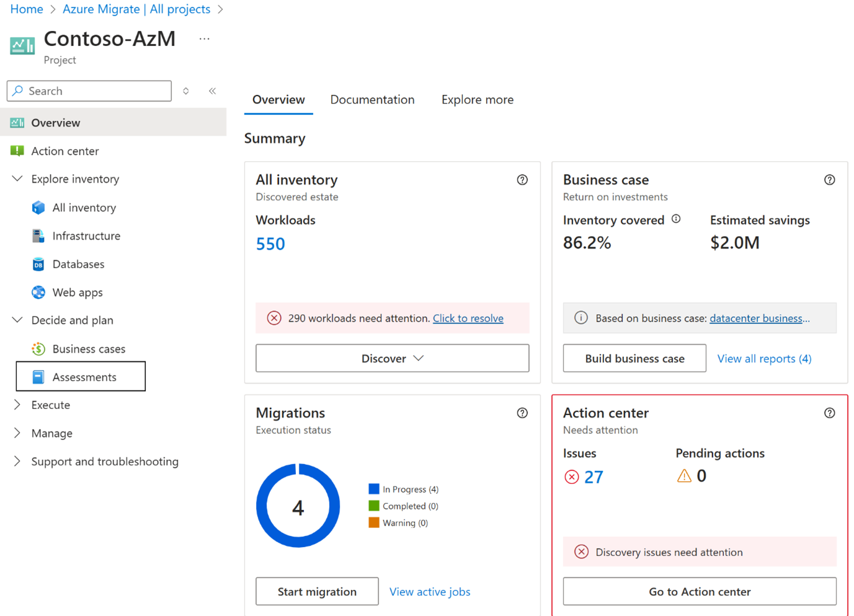Click the All inventory cube icon
854x616 pixels.
point(38,208)
